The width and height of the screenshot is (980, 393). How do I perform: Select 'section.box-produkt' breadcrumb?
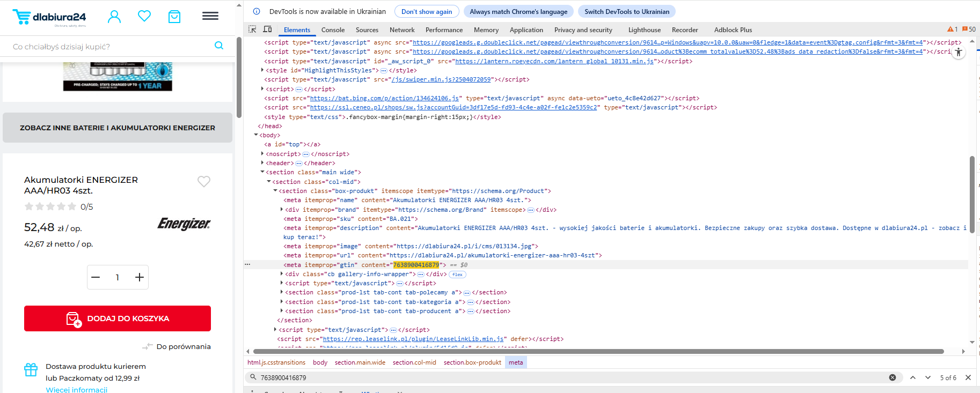(472, 362)
